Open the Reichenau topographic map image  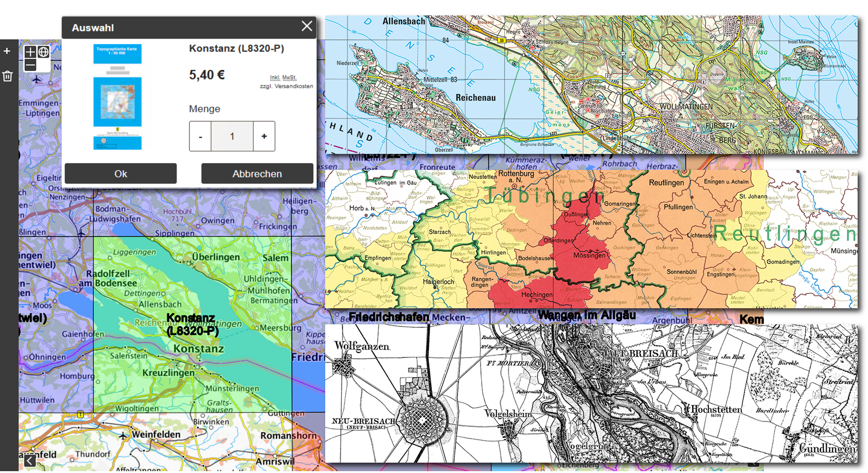(591, 84)
